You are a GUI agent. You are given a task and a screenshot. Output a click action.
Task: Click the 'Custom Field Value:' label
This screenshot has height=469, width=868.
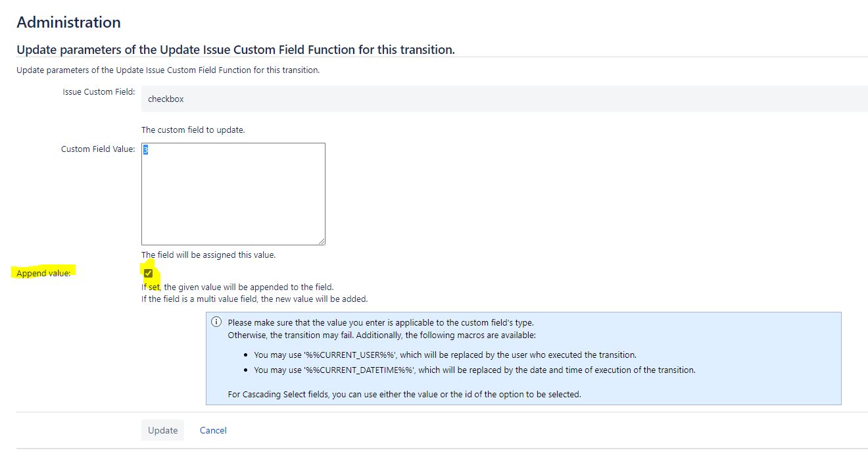click(98, 149)
